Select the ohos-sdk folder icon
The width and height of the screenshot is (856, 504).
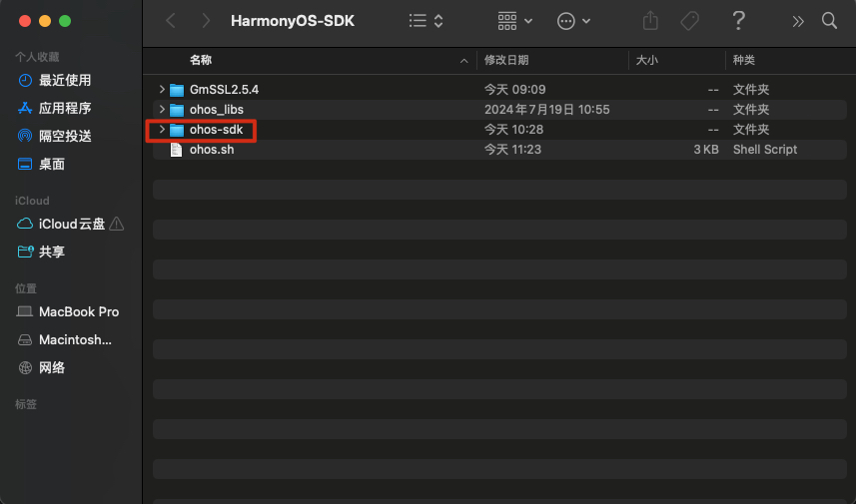(x=177, y=130)
